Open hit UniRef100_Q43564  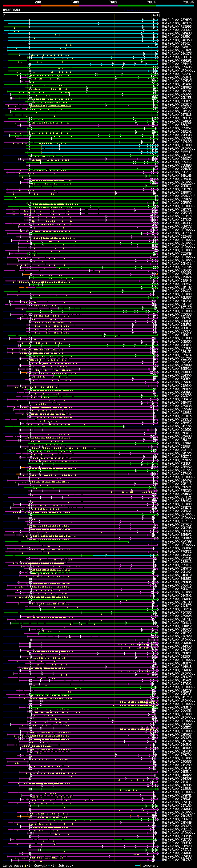coord(176,37)
